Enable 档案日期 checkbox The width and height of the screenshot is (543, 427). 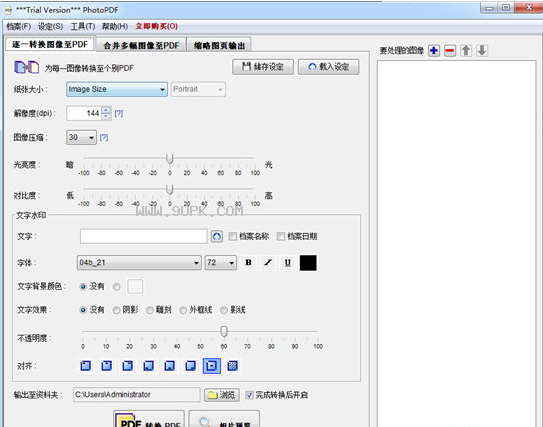[x=281, y=237]
